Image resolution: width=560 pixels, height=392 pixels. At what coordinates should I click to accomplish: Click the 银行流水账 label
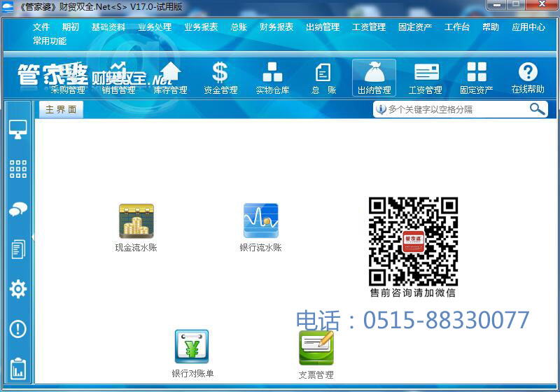(x=260, y=247)
